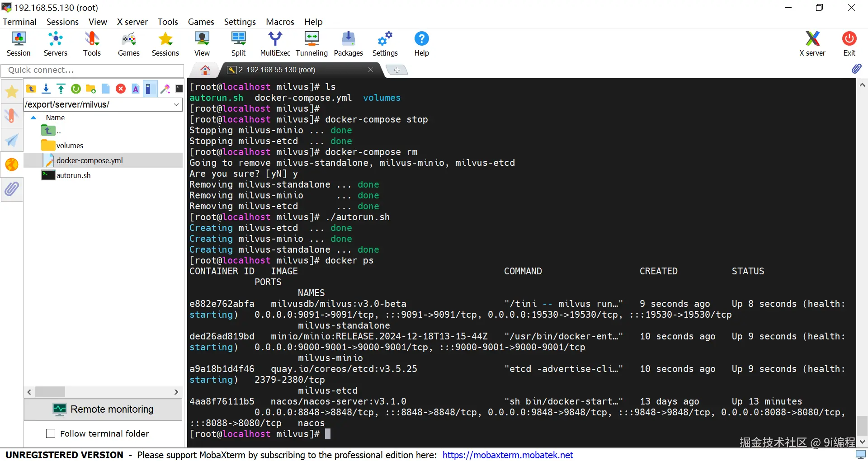Open the Tools toolbar icon

click(92, 44)
